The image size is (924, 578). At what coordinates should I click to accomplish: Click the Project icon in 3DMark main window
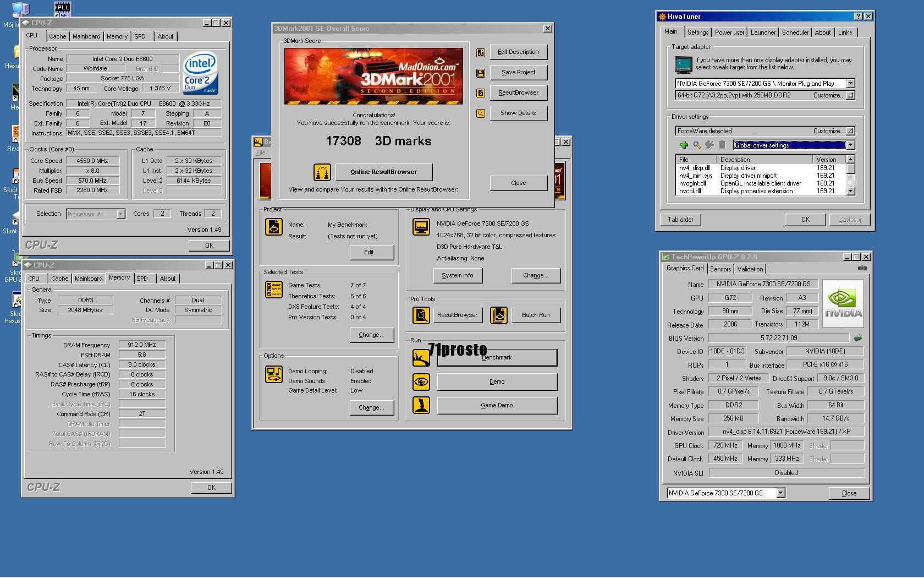[274, 226]
